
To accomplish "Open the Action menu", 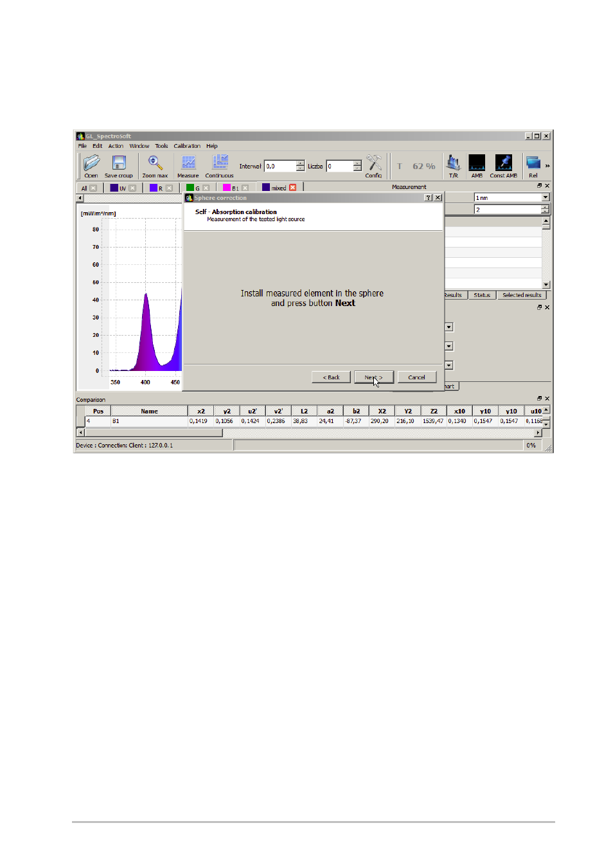I will coord(116,146).
